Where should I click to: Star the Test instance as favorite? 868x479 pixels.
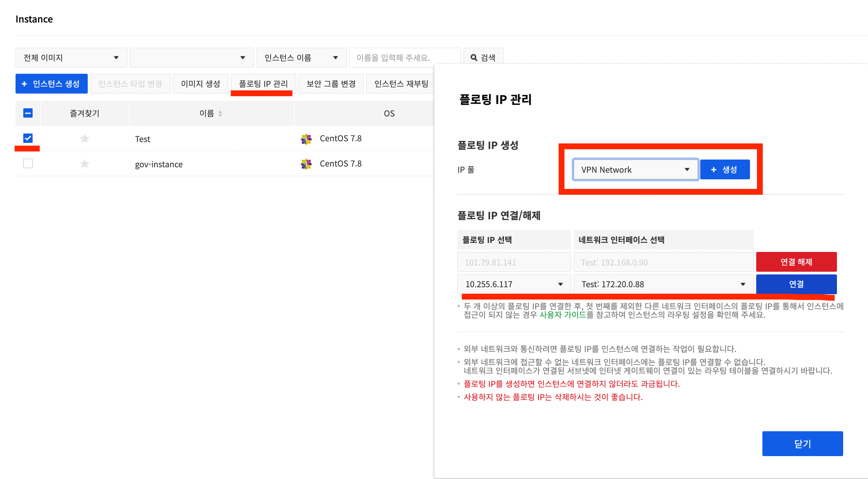pos(85,139)
